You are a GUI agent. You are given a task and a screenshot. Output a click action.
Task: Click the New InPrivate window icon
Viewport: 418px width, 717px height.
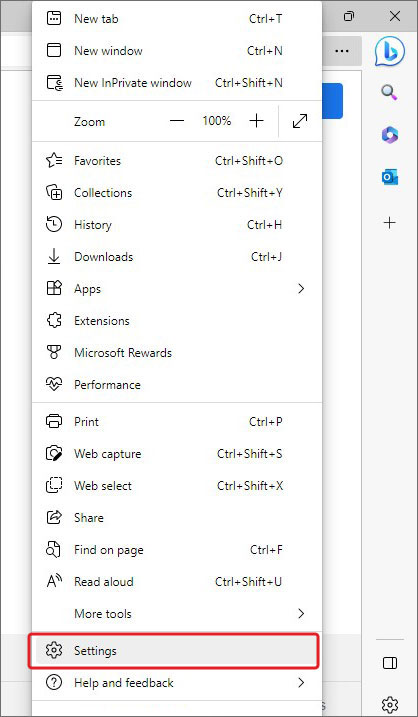click(54, 83)
